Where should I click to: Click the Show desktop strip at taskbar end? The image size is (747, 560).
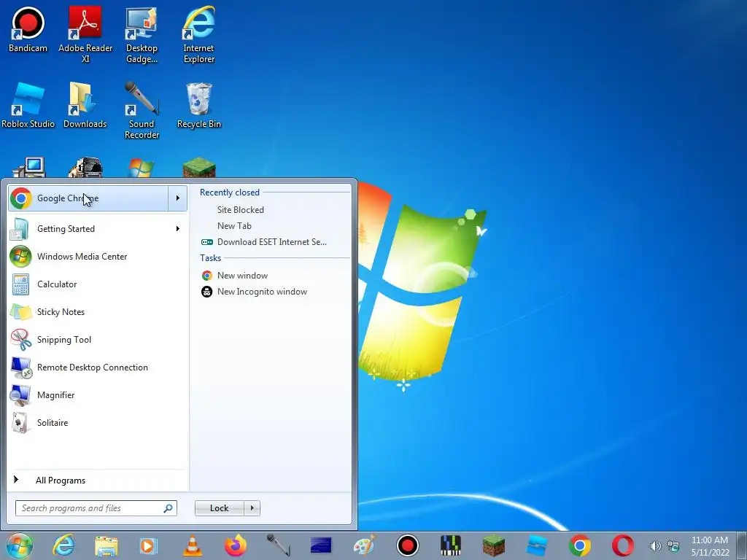coord(742,545)
